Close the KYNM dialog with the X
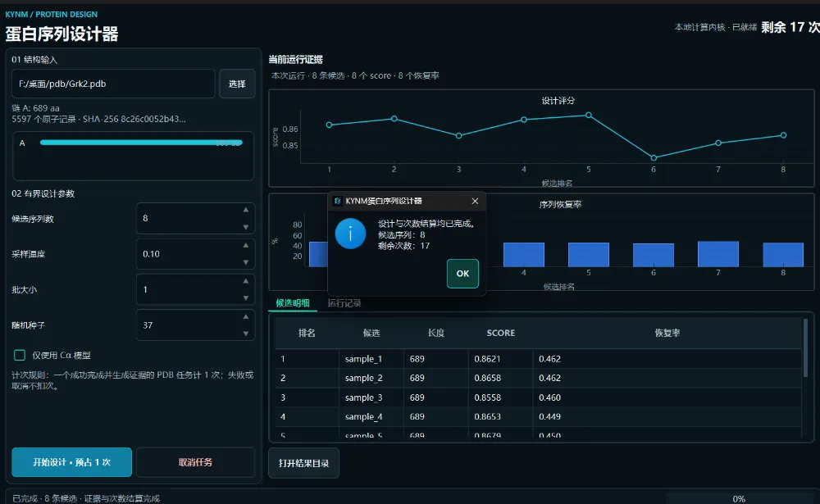Screen dimensions: 820x504 (475, 202)
